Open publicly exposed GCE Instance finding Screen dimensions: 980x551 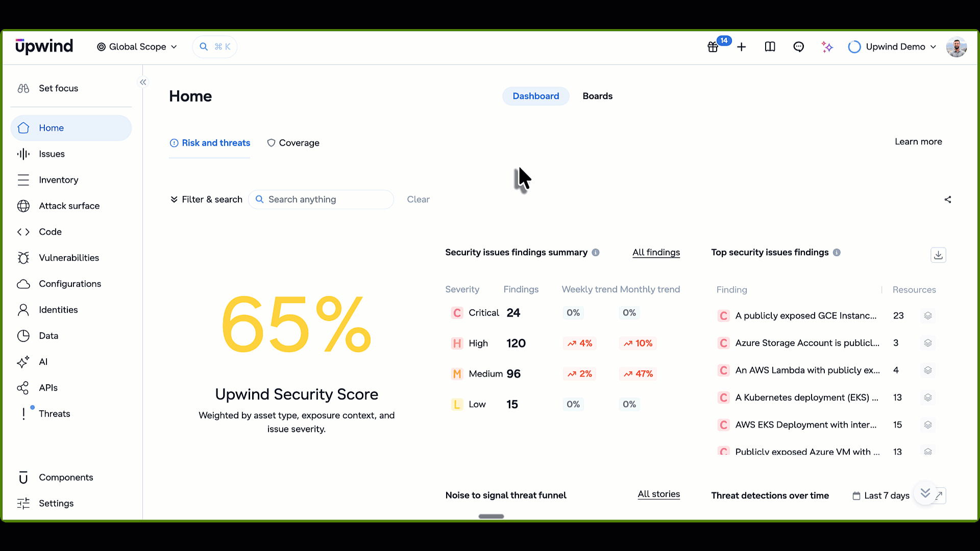[x=805, y=316]
